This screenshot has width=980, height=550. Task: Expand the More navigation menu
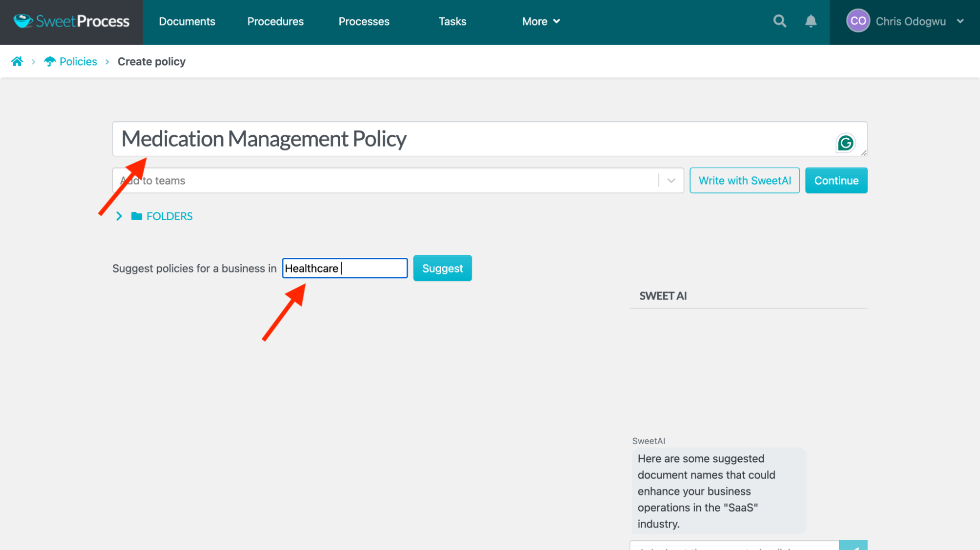[540, 21]
